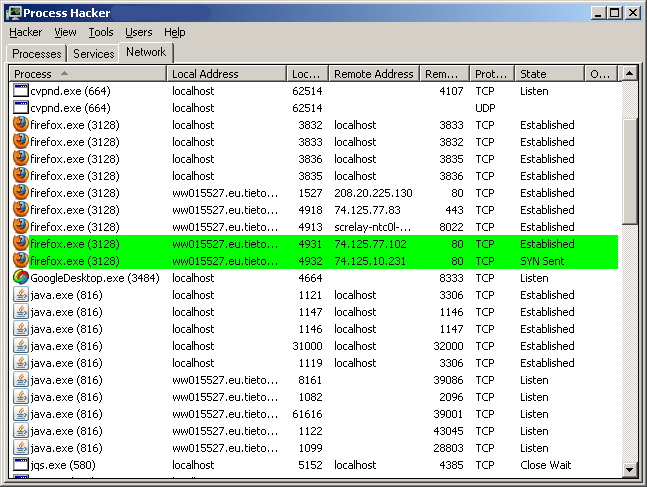Switch to the Services tab

pyautogui.click(x=94, y=54)
